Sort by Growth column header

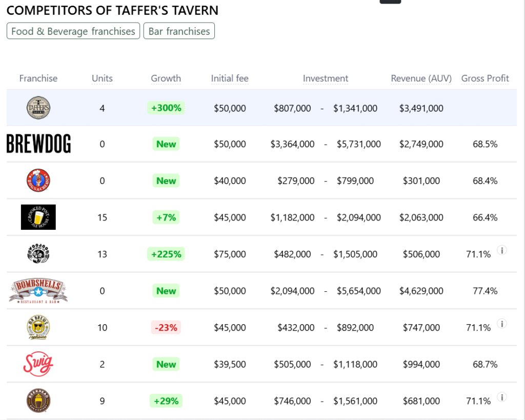(166, 78)
